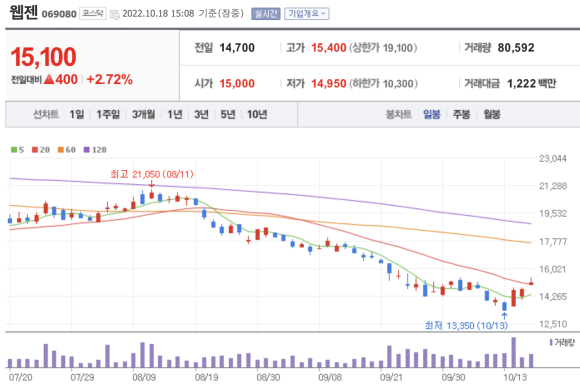This screenshot has height=387, width=580.
Task: Switch to 주봉 weekly candle chart
Action: (461, 114)
